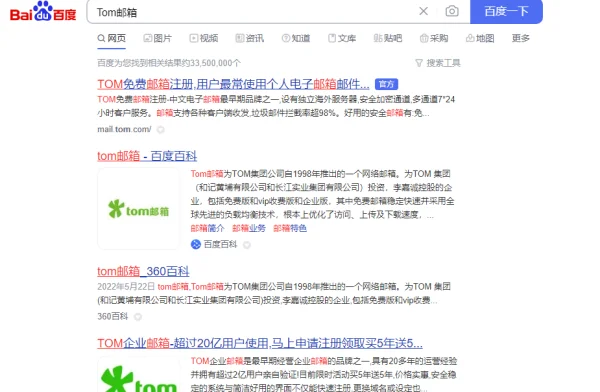
Task: Open TOM免费邮箱注册 result link
Action: [233, 84]
